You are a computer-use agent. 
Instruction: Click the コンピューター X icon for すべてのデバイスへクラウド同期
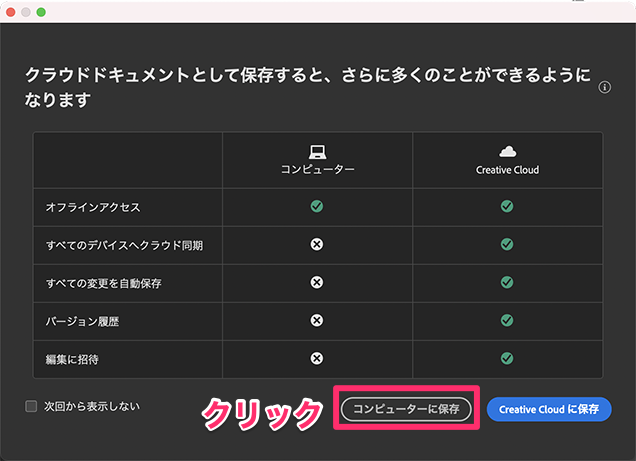coord(317,244)
